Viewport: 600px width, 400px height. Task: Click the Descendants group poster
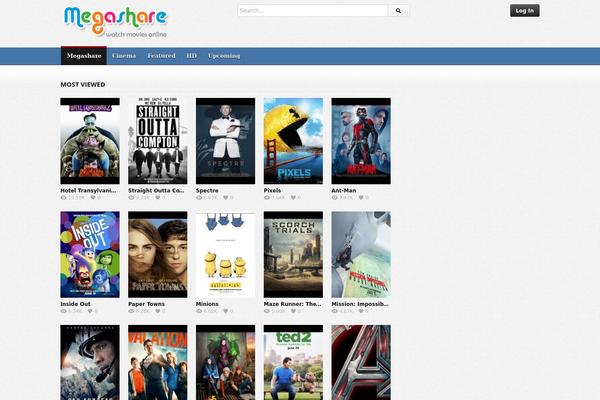pyautogui.click(x=225, y=362)
